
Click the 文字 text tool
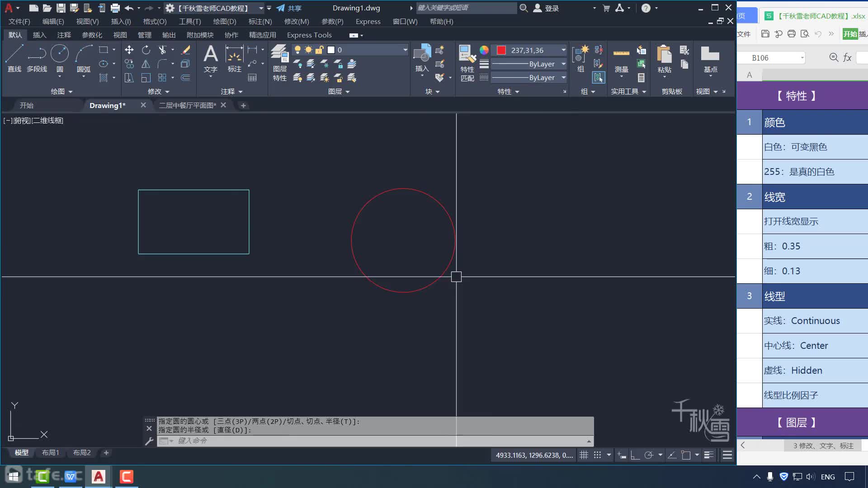point(211,59)
